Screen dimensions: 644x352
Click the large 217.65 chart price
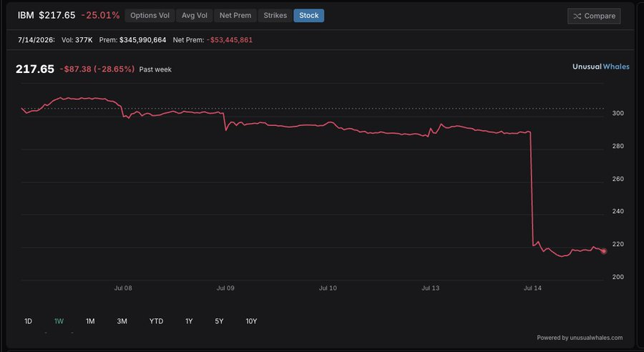pyautogui.click(x=35, y=69)
